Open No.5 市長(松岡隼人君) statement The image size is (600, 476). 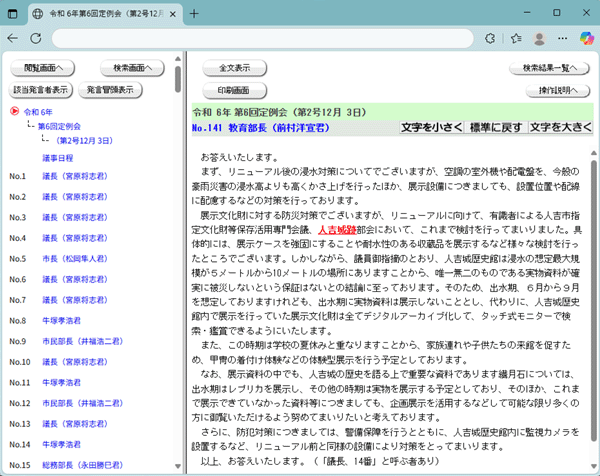click(x=75, y=259)
